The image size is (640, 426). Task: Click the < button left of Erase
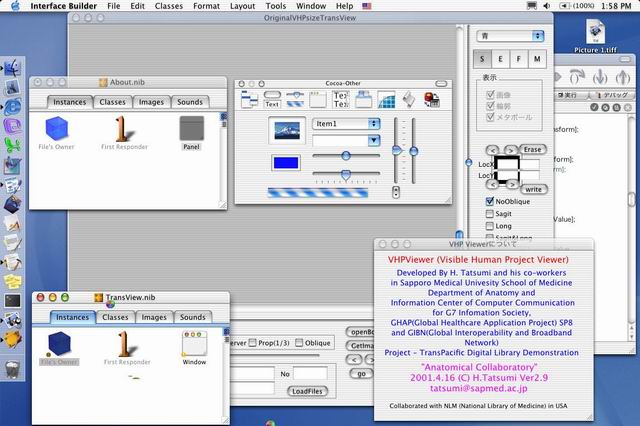tap(493, 150)
